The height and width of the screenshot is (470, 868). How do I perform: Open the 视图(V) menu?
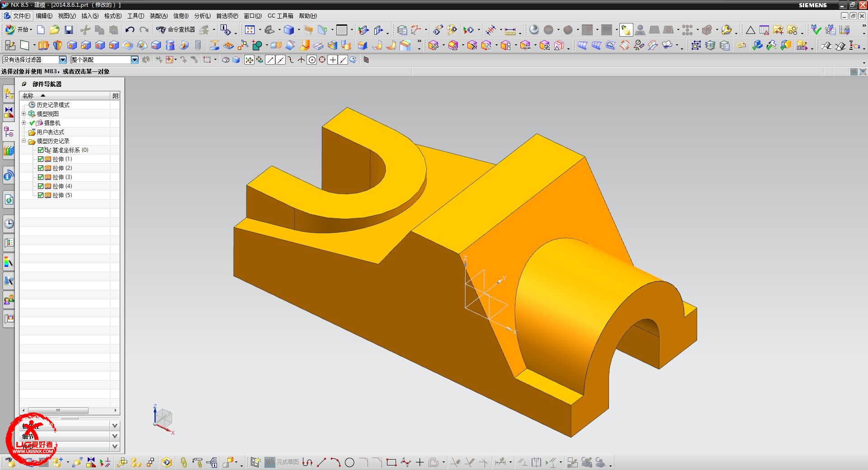click(x=66, y=16)
